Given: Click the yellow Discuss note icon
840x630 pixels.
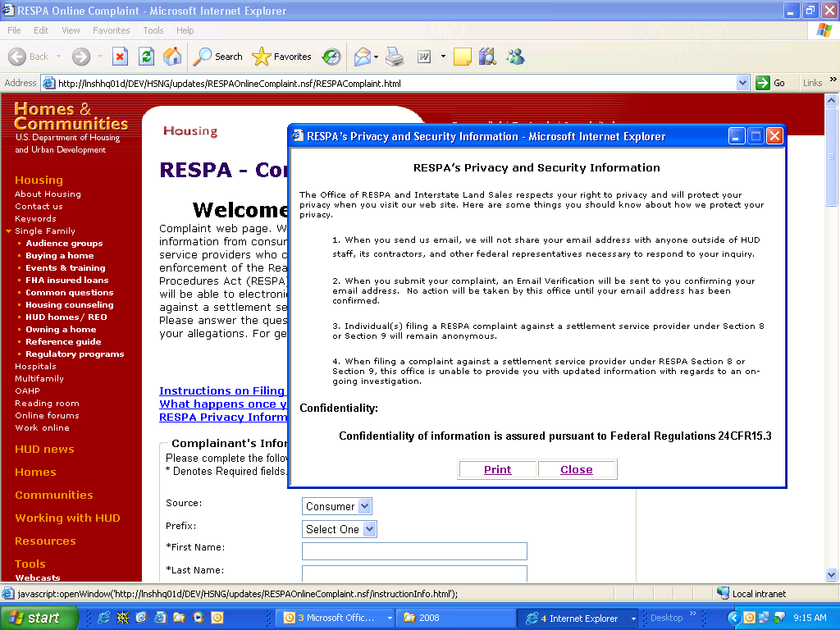Looking at the screenshot, I should click(463, 57).
